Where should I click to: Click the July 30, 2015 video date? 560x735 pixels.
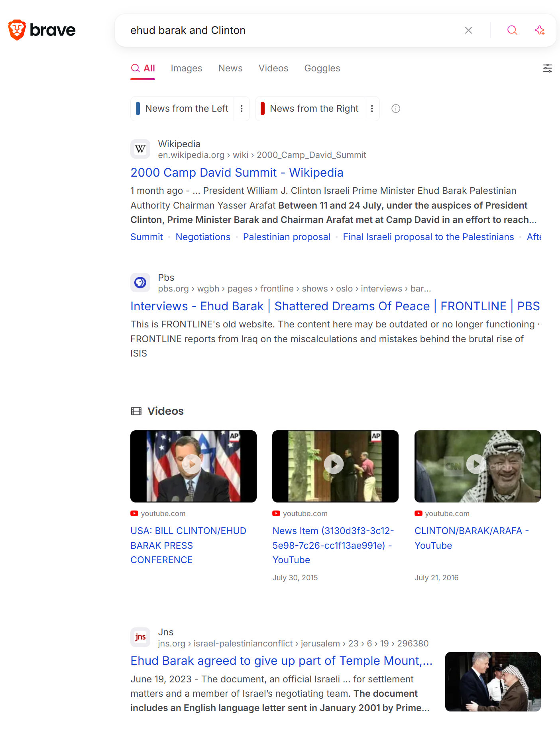point(295,578)
